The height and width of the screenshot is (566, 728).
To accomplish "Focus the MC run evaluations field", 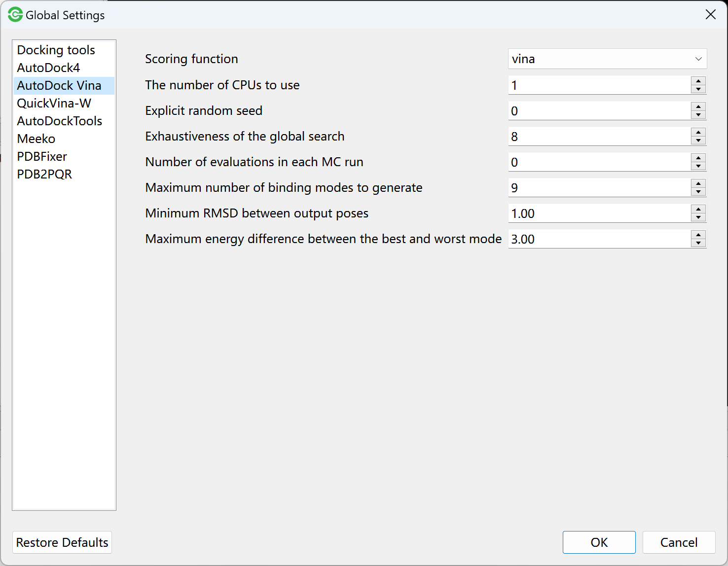I will click(x=599, y=162).
